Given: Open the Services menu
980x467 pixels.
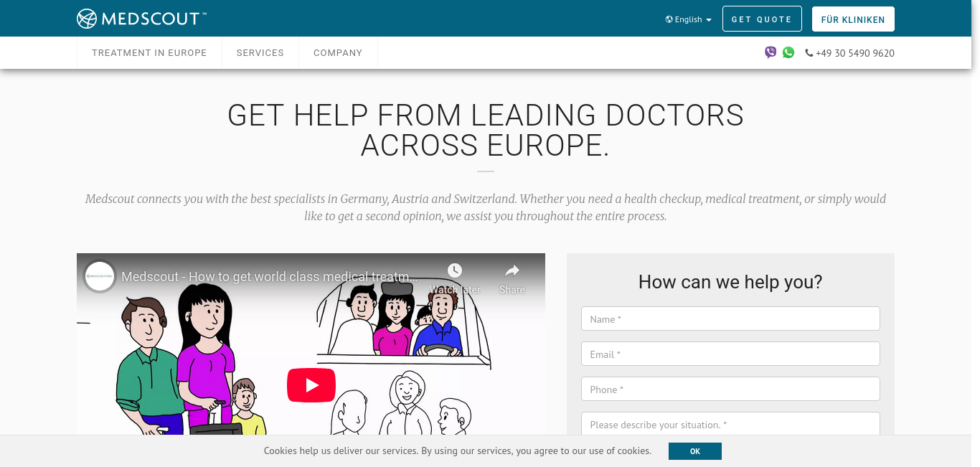Looking at the screenshot, I should pos(260,53).
